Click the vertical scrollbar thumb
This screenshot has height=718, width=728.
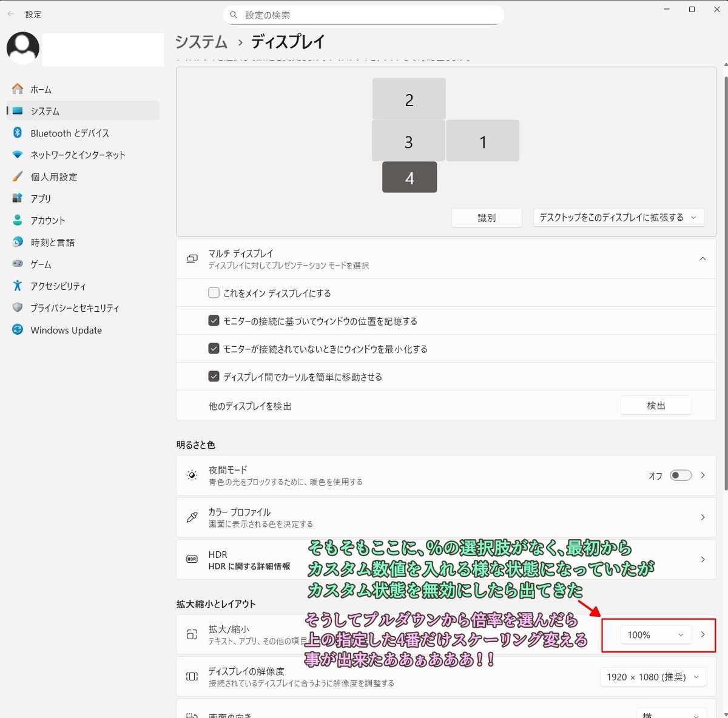pyautogui.click(x=726, y=283)
